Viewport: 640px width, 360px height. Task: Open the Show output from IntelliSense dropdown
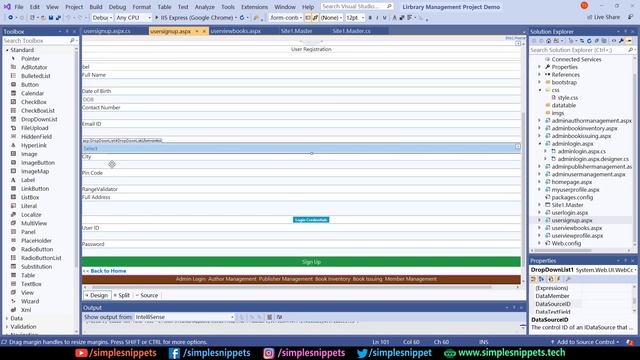(x=184, y=317)
